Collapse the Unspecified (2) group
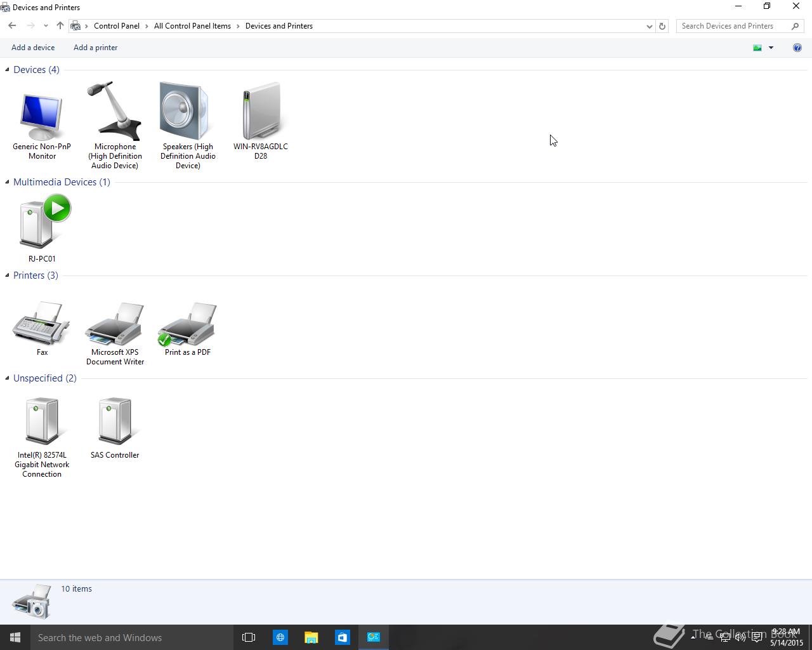The height and width of the screenshot is (650, 812). [7, 378]
